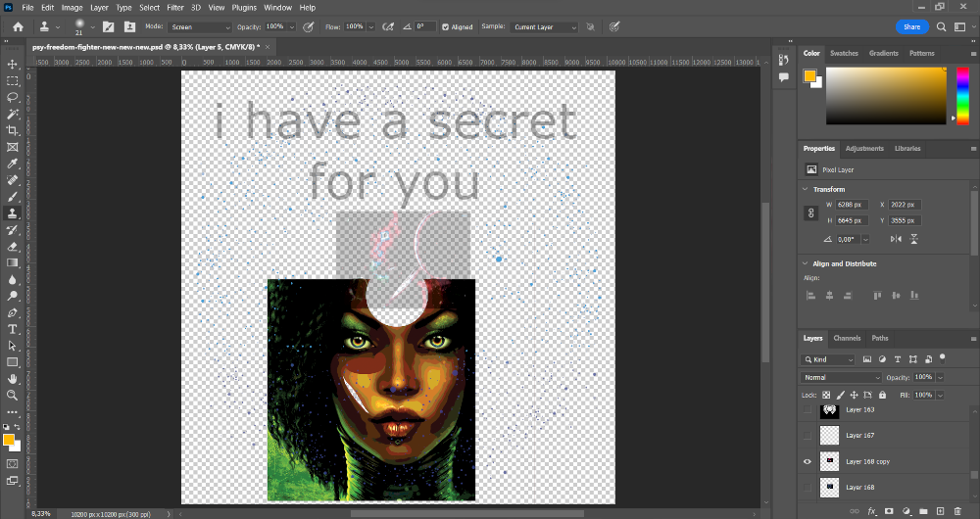
Task: Select the Crop tool
Action: (13, 130)
